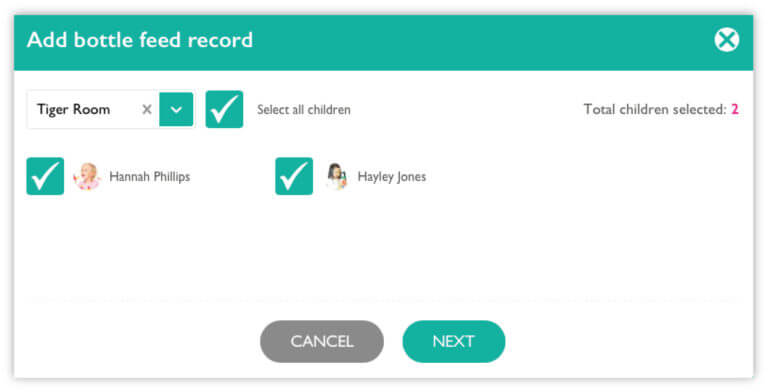Image resolution: width=768 pixels, height=392 pixels.
Task: Click the empty area below children list
Action: tap(382, 250)
